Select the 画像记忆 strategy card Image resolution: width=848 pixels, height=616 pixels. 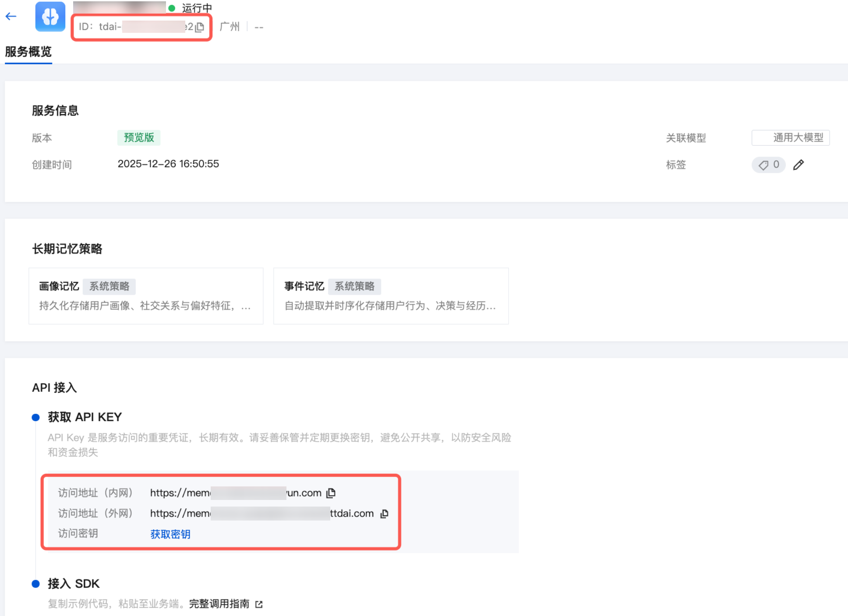pos(146,296)
